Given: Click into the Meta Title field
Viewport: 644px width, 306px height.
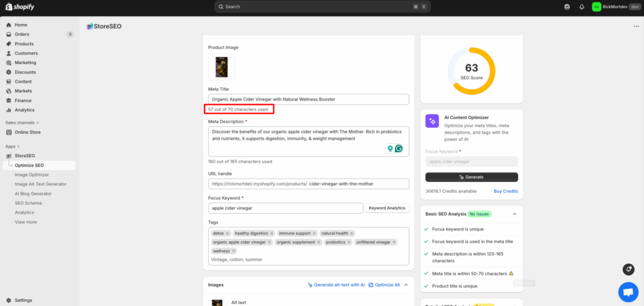Looking at the screenshot, I should click(308, 99).
